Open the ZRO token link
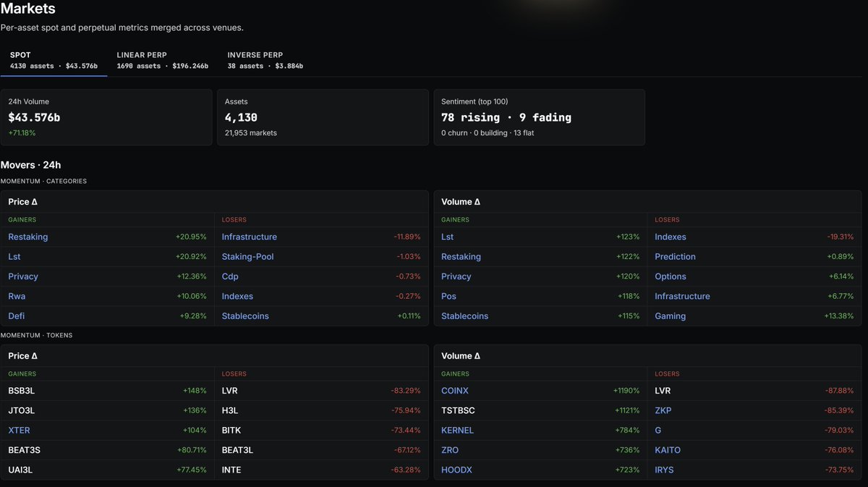 (x=450, y=450)
